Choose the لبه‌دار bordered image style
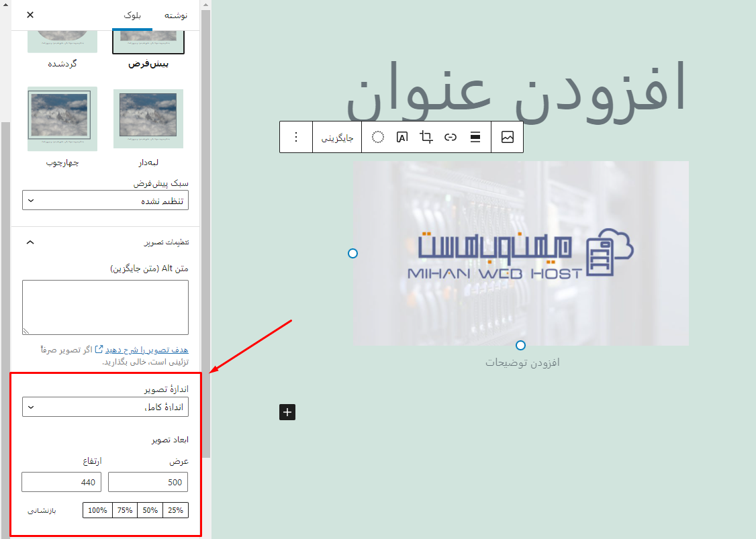 [x=148, y=128]
